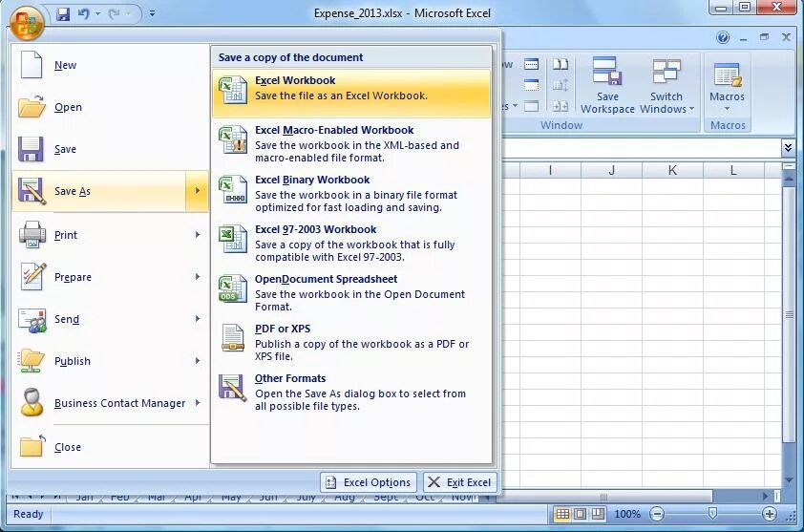Click the horizontal scrollbar right arrow
This screenshot has height=532, width=804.
click(766, 496)
